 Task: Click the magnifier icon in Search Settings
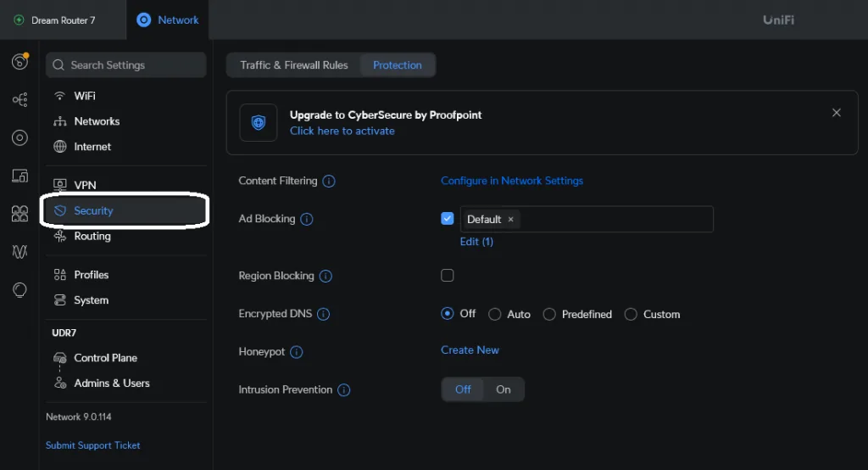click(58, 64)
